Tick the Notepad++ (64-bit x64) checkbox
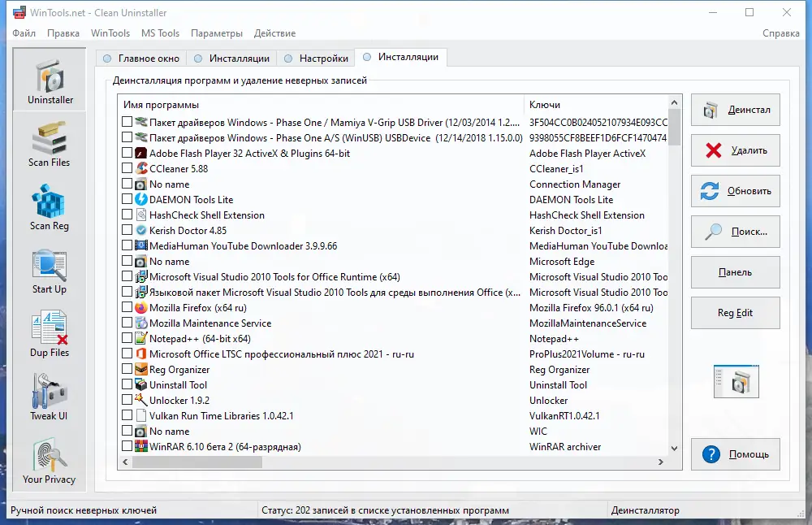 [127, 338]
